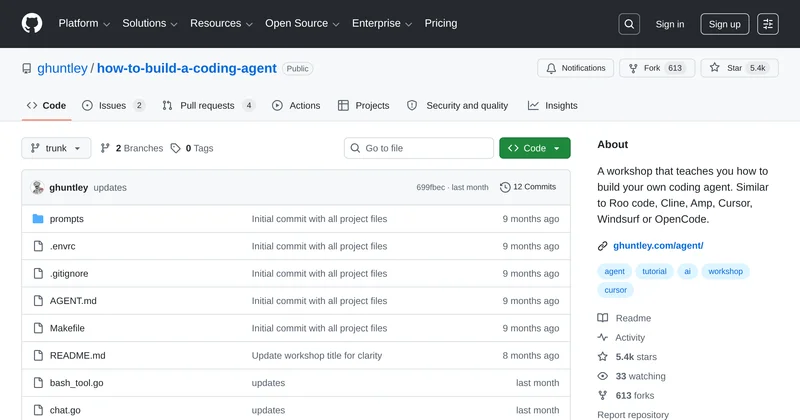This screenshot has height=420, width=800.
Task: Toggle Notifications for this repository
Action: [x=576, y=68]
